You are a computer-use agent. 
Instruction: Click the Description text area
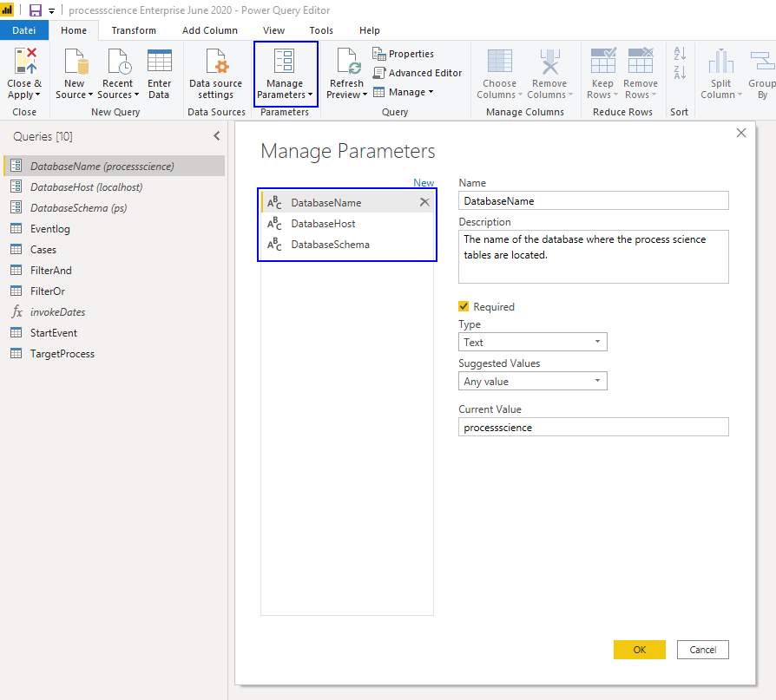click(x=594, y=257)
